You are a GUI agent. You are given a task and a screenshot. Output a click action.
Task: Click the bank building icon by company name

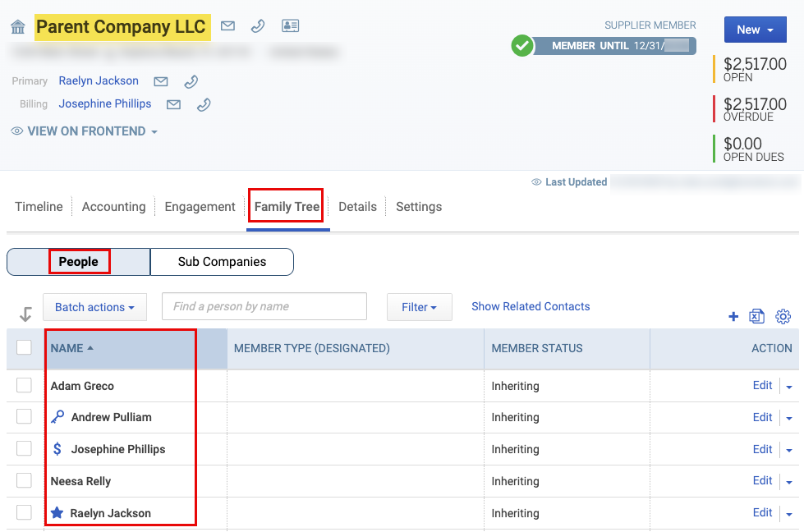tap(18, 26)
